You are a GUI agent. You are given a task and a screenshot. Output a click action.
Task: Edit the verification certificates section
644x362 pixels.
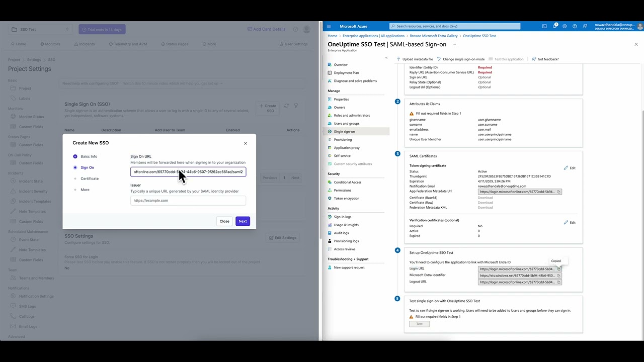pyautogui.click(x=570, y=222)
